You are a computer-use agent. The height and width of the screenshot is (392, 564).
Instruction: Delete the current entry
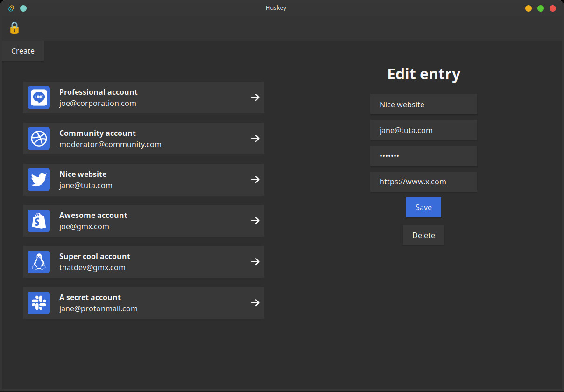(x=423, y=235)
